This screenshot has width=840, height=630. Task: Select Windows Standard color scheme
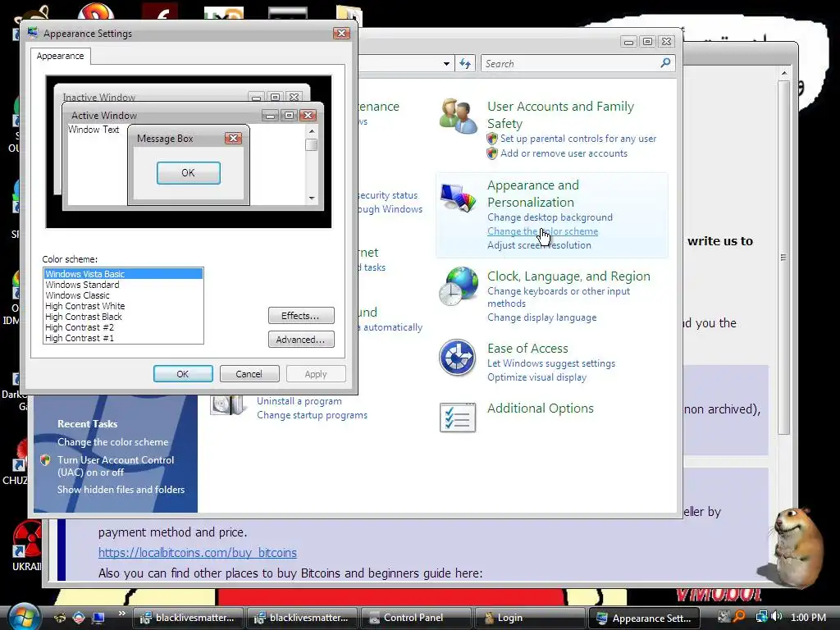click(x=83, y=285)
